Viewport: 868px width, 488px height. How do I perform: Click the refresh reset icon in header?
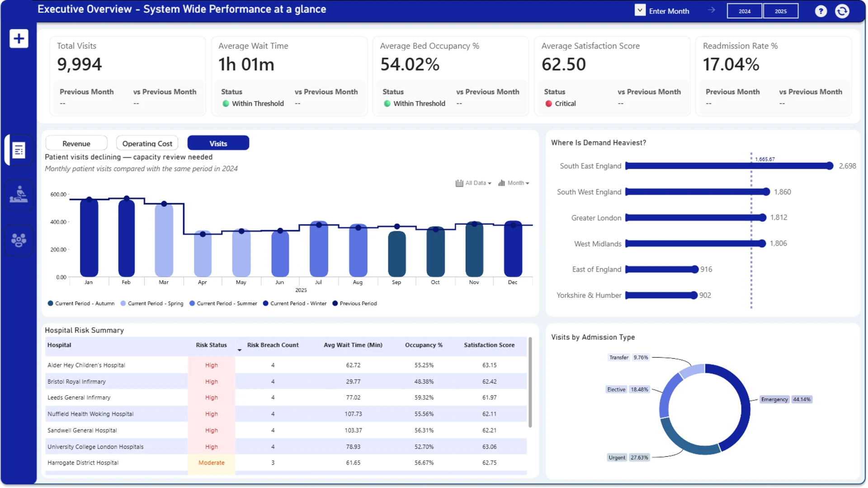[842, 11]
